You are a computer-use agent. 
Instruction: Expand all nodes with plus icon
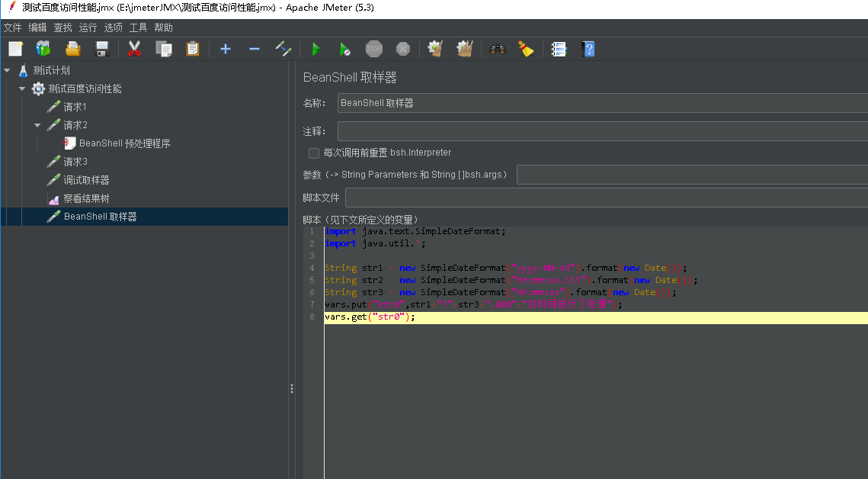click(x=226, y=50)
